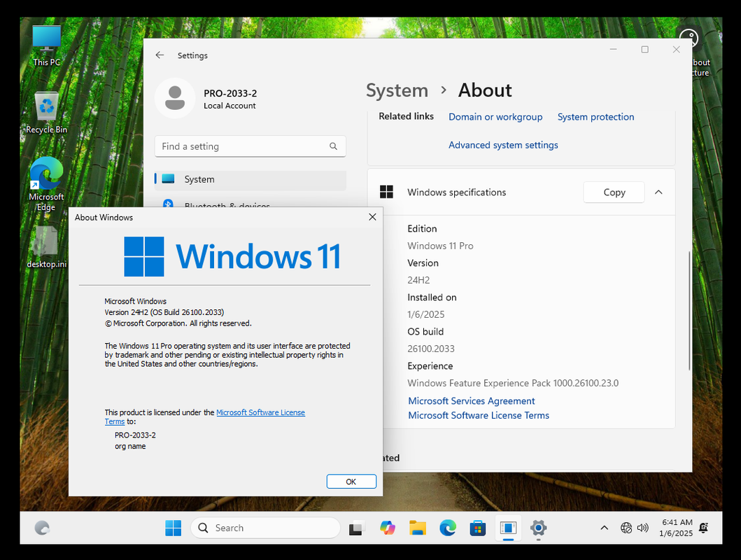Open File Explorer from the taskbar
The height and width of the screenshot is (560, 741).
(x=418, y=528)
